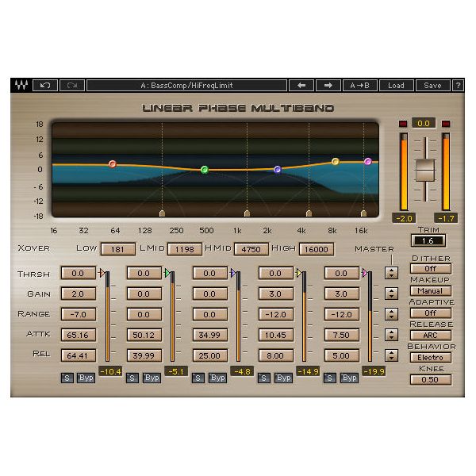Click the HMid crossover field 4750
476x476 pixels.
click(251, 249)
